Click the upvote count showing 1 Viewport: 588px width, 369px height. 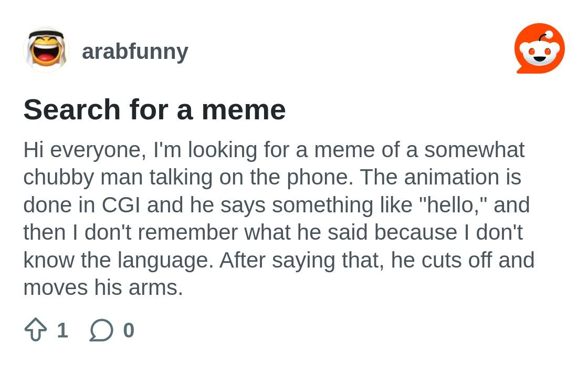coord(62,330)
